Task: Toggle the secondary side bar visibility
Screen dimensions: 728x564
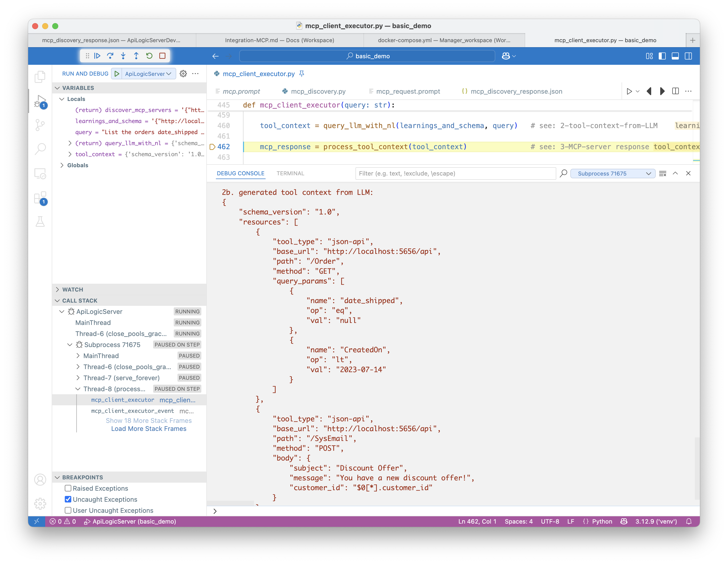Action: (688, 56)
